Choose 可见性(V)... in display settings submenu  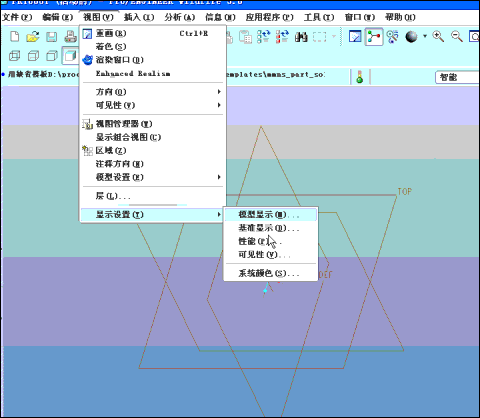(271, 255)
